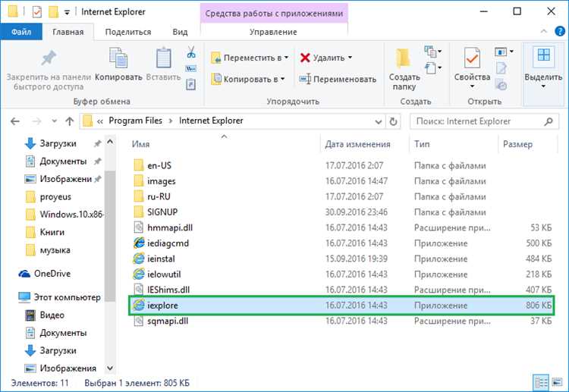
Task: Click the Copy (Копировать) ribbon icon
Action: (x=118, y=58)
